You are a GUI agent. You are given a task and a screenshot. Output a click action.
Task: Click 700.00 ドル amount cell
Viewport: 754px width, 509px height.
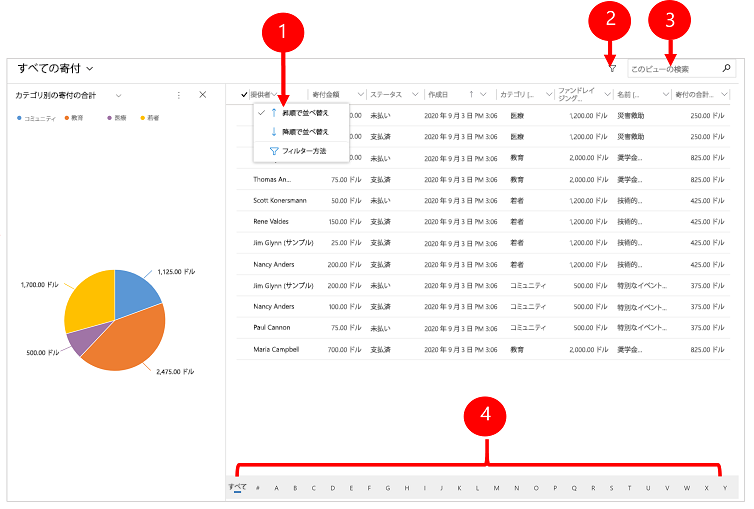[x=344, y=349]
